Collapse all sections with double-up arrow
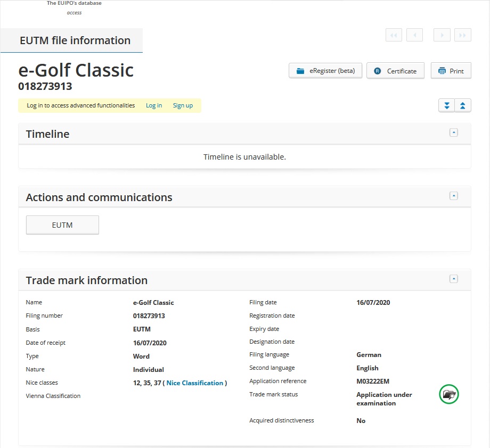 [x=462, y=105]
